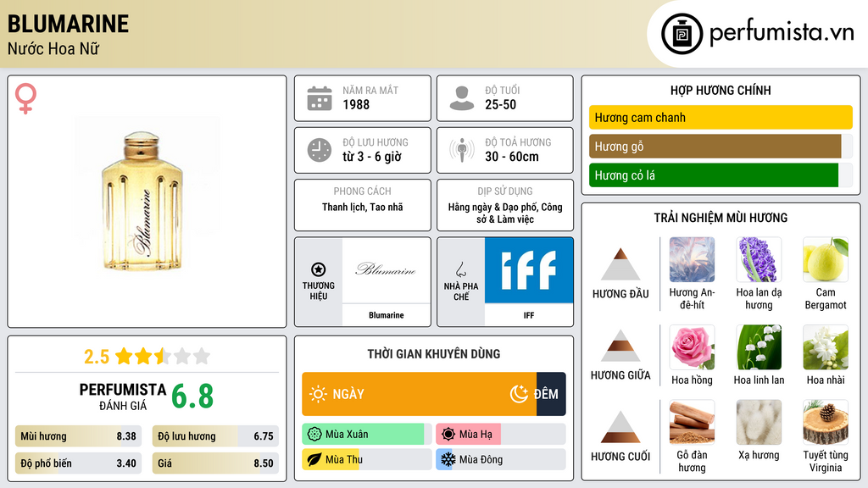Select the Hương An-đê-hít note image
This screenshot has width=868, height=488.
692,259
